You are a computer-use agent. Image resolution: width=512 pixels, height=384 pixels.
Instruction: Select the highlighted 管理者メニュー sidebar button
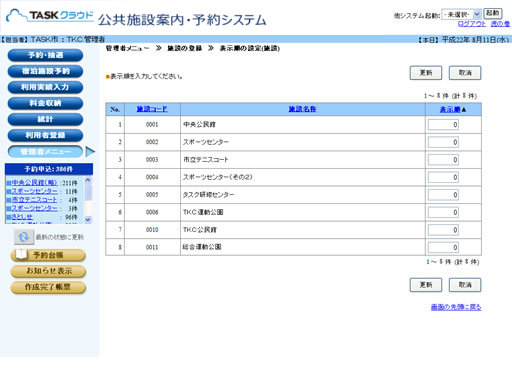tap(45, 152)
